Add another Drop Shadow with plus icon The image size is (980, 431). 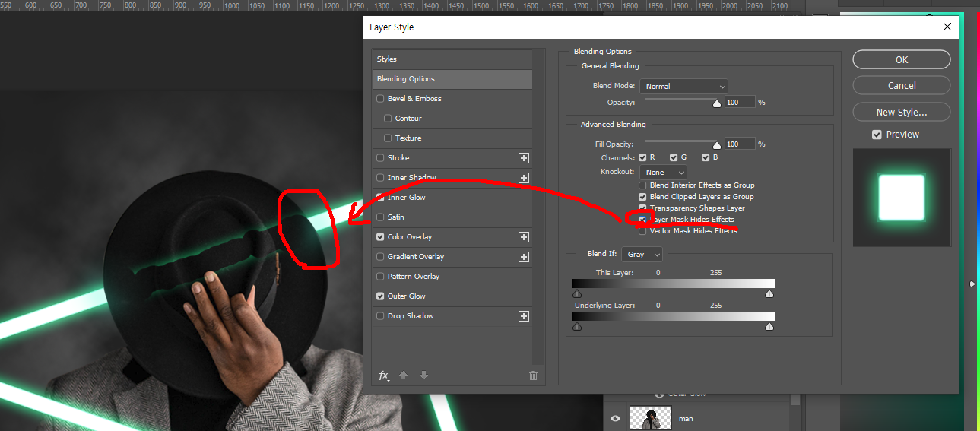[x=523, y=316]
